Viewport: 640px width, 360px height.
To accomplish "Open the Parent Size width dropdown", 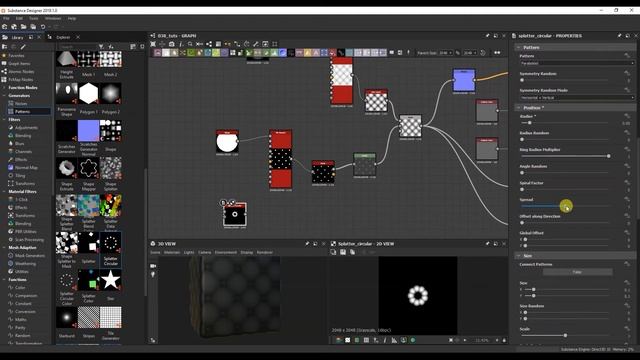I will point(445,53).
